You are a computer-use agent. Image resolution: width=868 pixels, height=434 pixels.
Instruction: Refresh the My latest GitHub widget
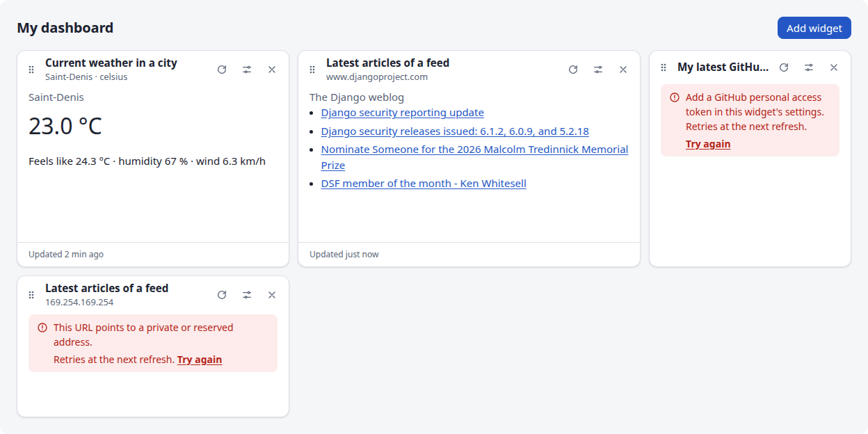(784, 67)
